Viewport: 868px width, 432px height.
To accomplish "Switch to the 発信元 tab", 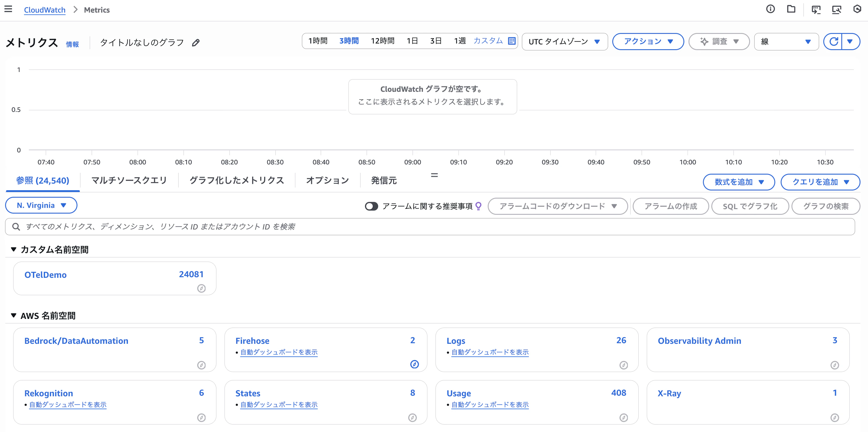I will pos(384,181).
